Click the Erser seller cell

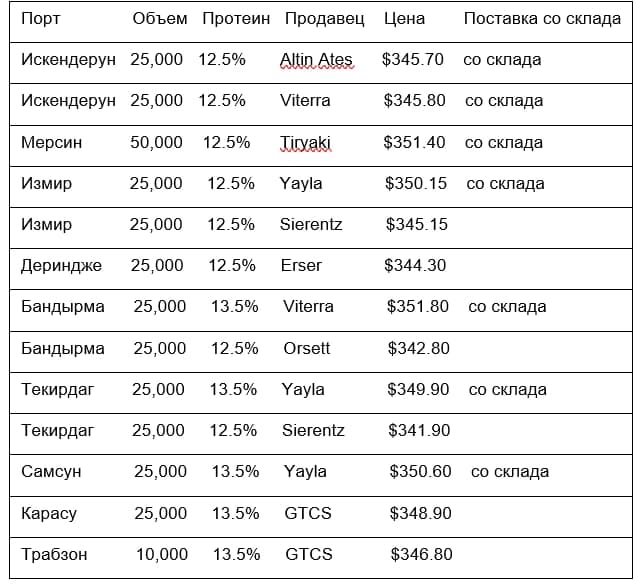click(301, 265)
